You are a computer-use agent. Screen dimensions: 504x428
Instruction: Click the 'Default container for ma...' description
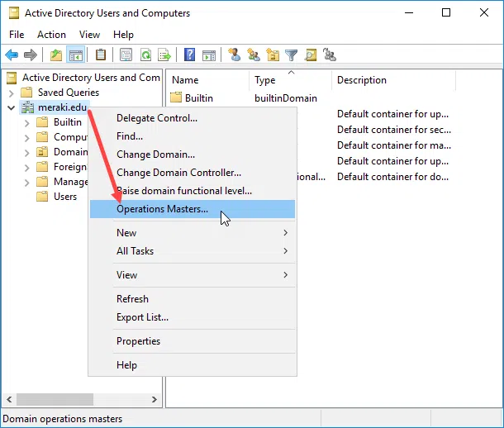[x=394, y=145]
